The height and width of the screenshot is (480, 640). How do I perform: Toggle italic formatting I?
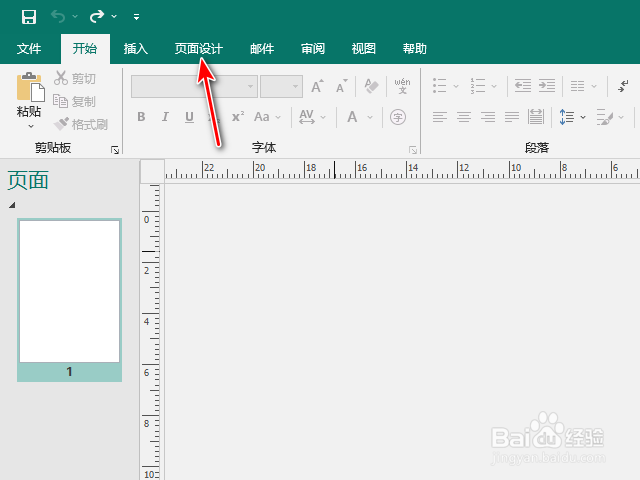(165, 117)
